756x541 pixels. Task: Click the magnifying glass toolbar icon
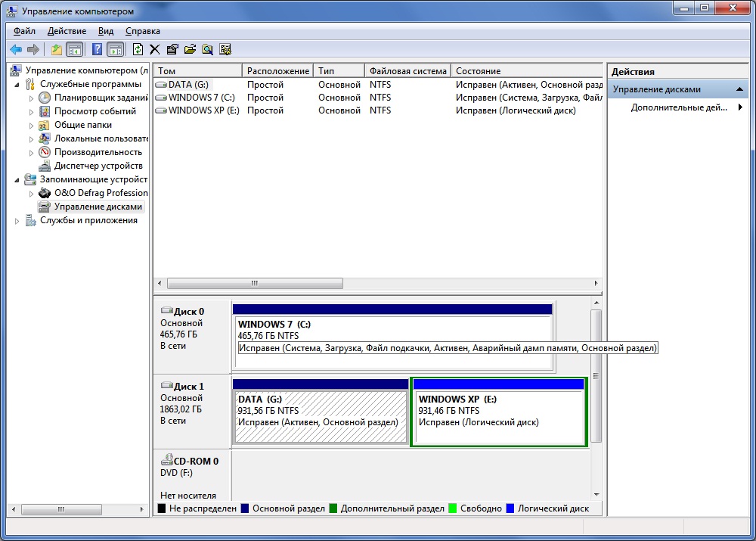pos(207,49)
